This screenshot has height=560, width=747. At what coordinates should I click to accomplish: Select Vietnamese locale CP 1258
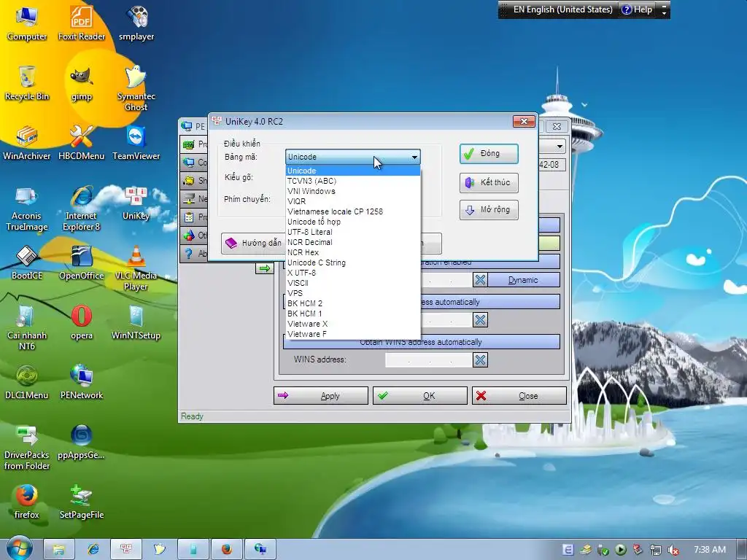[x=353, y=211]
